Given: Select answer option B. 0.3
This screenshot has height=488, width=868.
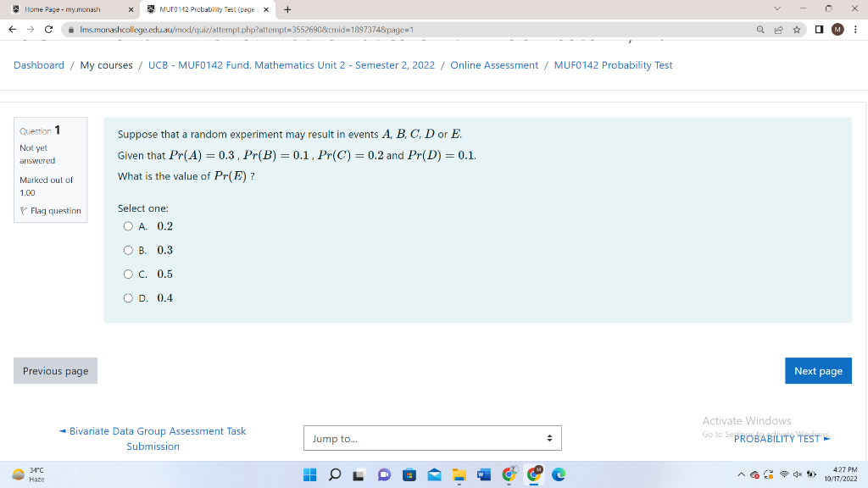Looking at the screenshot, I should (x=129, y=250).
